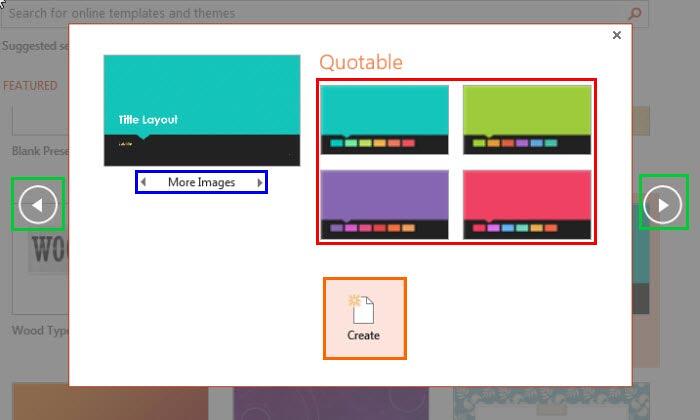
Task: Choose the purple Quotable color variant
Action: point(385,204)
